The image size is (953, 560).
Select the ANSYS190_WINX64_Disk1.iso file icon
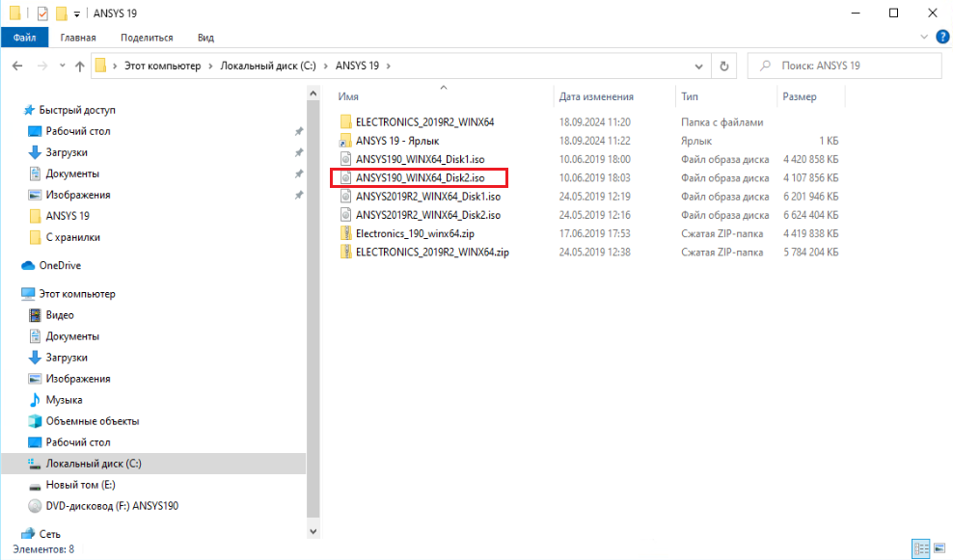(345, 160)
